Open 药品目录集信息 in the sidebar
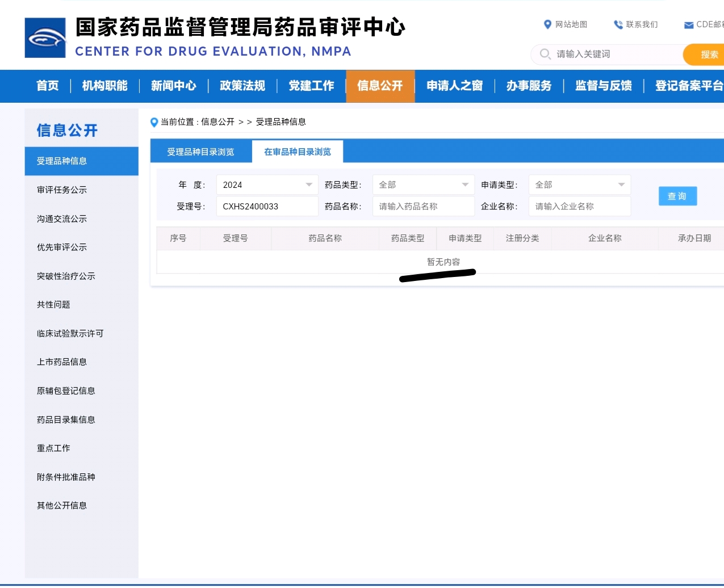This screenshot has height=588, width=724. [66, 420]
